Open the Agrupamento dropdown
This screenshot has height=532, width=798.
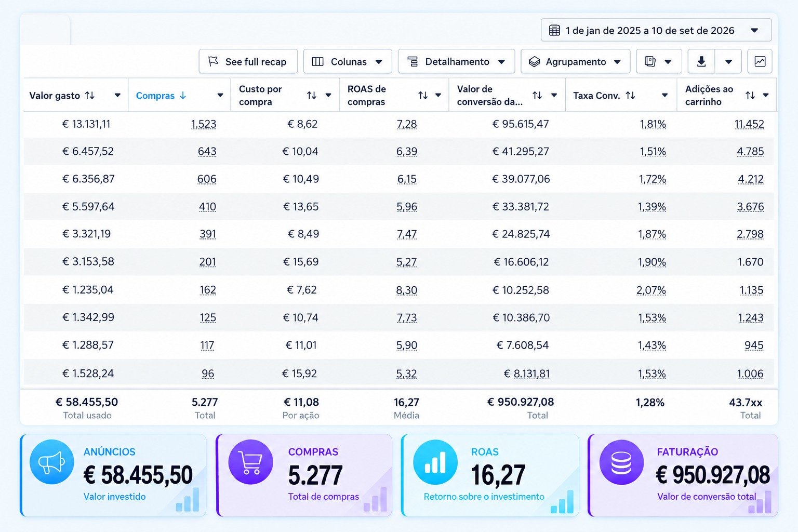click(x=575, y=61)
